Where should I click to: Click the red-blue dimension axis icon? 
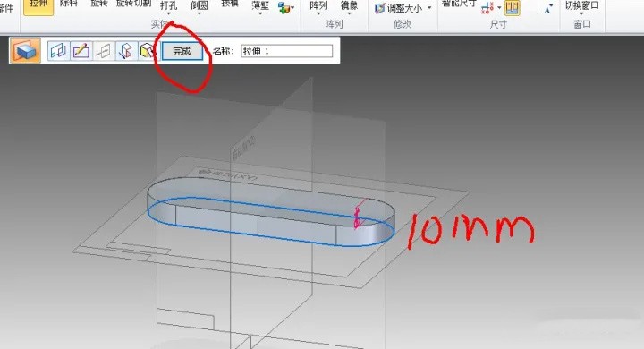tap(487, 7)
